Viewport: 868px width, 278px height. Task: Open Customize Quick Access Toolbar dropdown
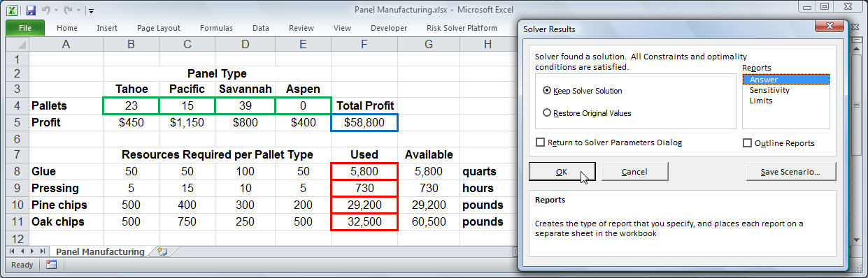pos(92,10)
